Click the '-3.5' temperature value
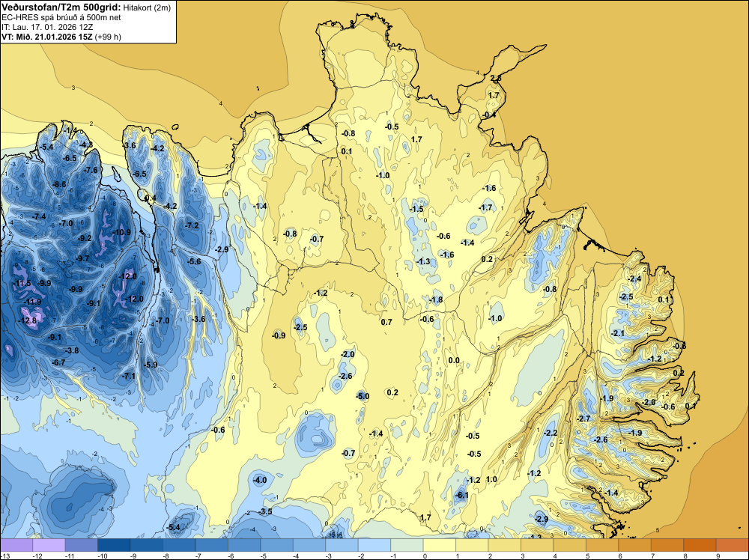Image resolution: width=749 pixels, height=560 pixels. (265, 512)
